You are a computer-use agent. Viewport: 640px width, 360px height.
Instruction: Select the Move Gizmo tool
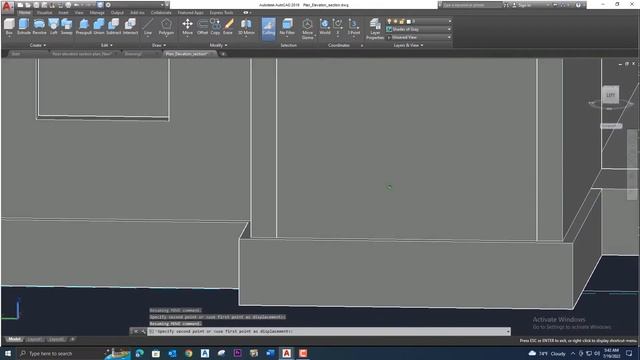coord(307,29)
